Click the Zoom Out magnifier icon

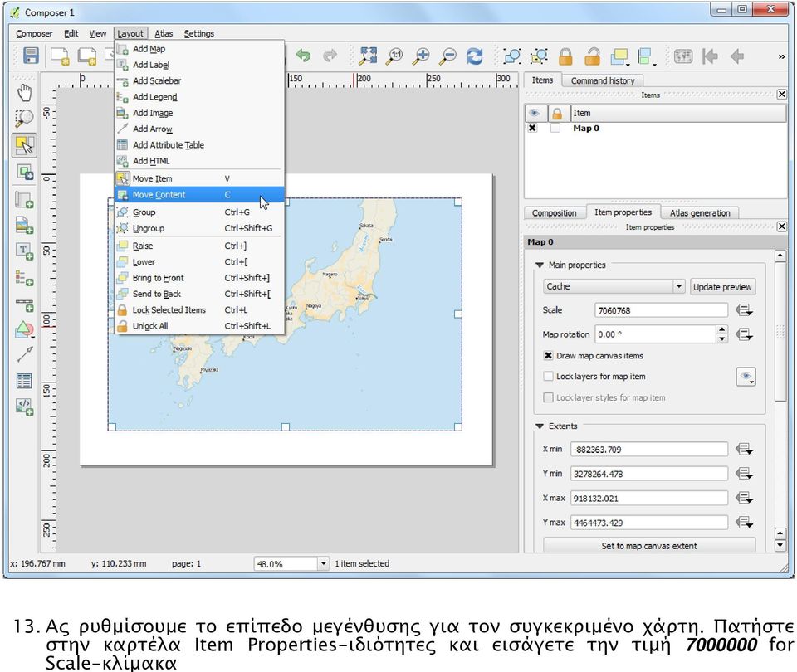click(447, 56)
